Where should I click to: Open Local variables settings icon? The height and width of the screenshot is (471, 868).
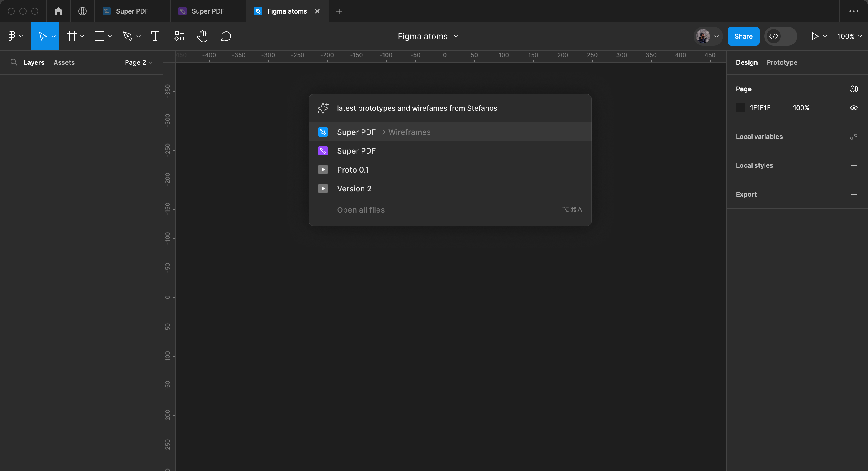854,137
